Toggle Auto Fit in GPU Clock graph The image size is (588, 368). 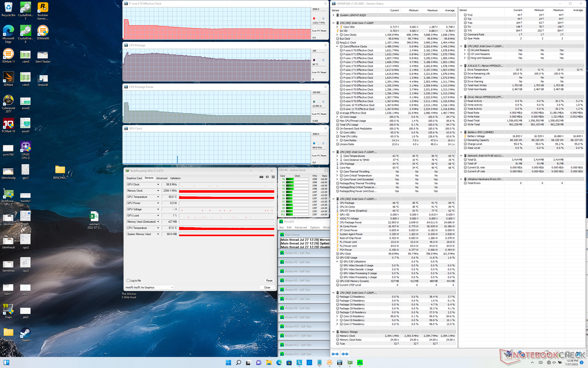pyautogui.click(x=316, y=156)
